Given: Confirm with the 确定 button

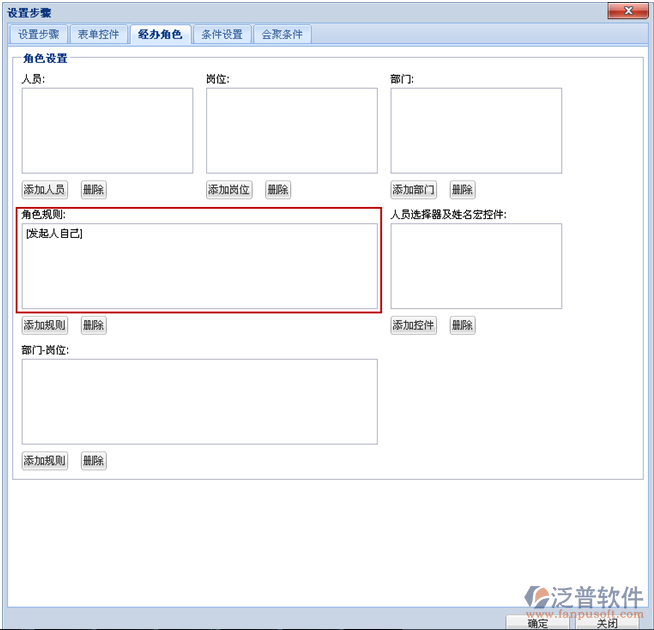Looking at the screenshot, I should [x=538, y=622].
